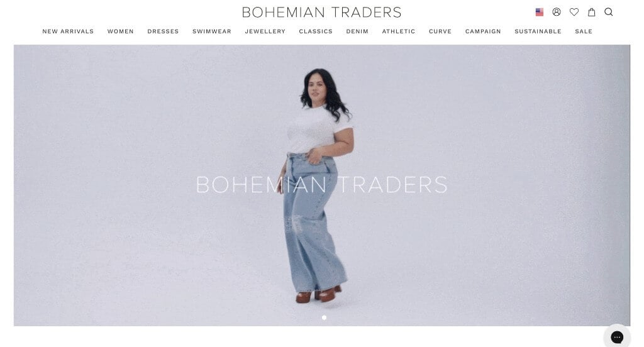Expand the Swimwear navigation item
644x347 pixels.
(212, 31)
